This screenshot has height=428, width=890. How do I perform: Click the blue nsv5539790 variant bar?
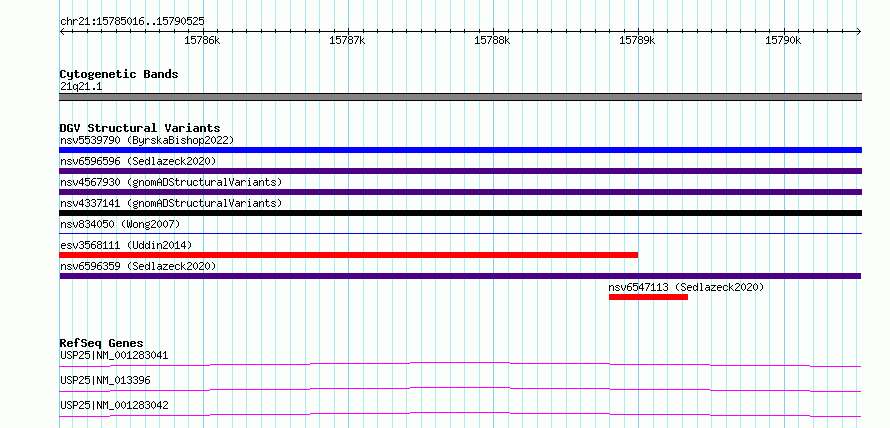(x=460, y=150)
